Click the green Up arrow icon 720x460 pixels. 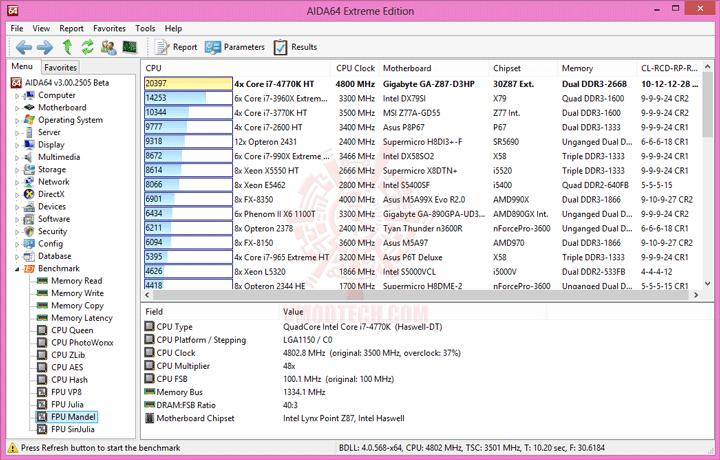click(67, 47)
